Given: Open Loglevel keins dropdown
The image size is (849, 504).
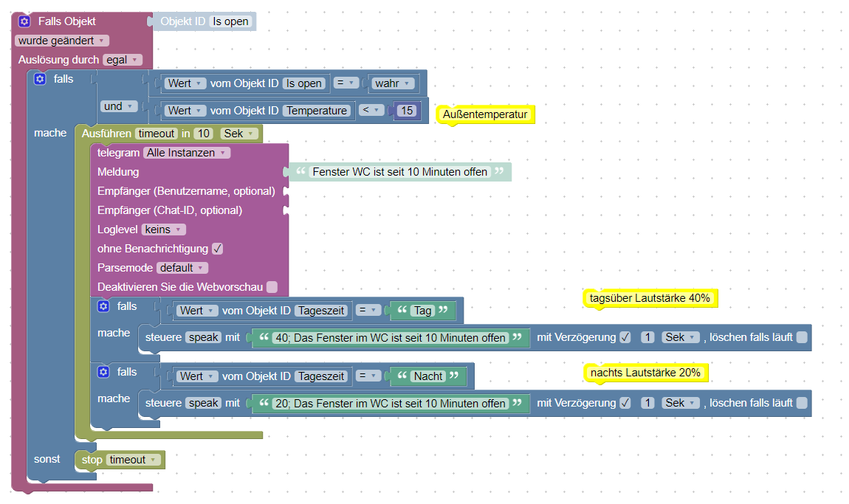Looking at the screenshot, I should (163, 229).
